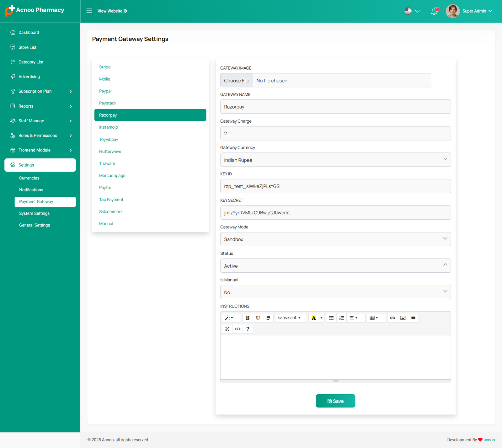The width and height of the screenshot is (502, 448).
Task: Open the Gateway Mode dropdown
Action: 335,239
